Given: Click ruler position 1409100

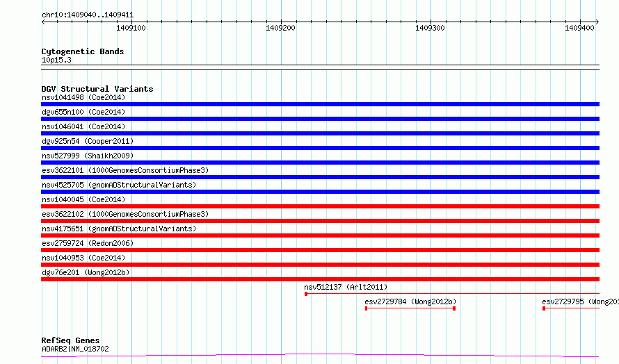Looking at the screenshot, I should point(131,28).
